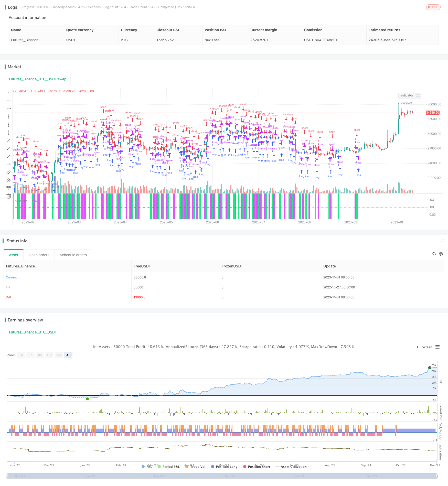Click the right handle of the range navigator
This screenshot has width=448, height=486.
[437, 476]
